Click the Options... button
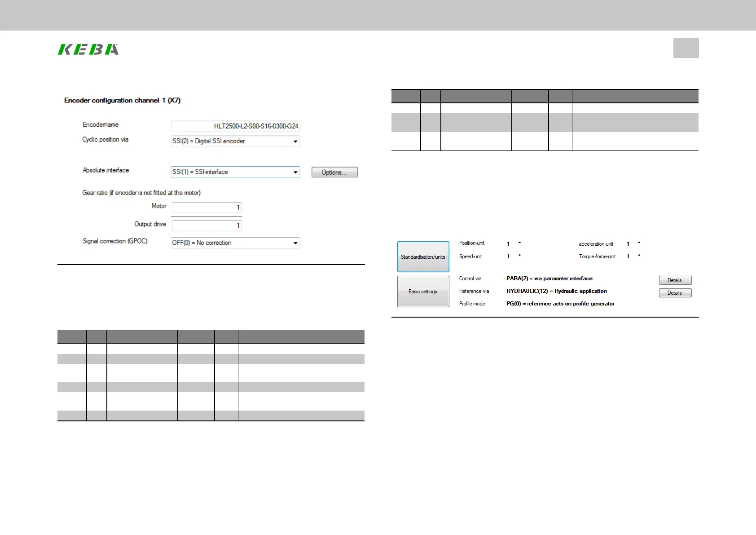Screen dimensions: 756x535 (x=334, y=172)
